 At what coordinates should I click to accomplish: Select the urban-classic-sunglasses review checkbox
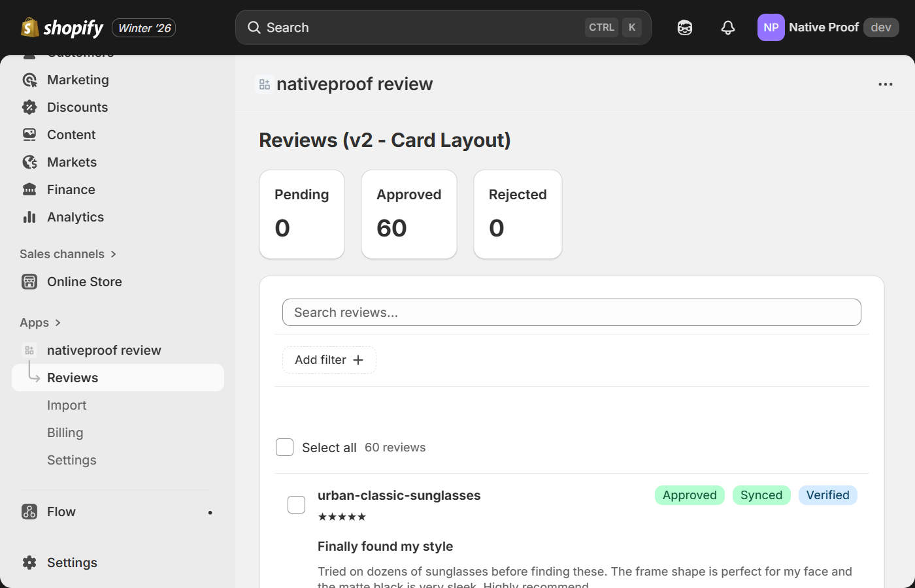coord(296,504)
